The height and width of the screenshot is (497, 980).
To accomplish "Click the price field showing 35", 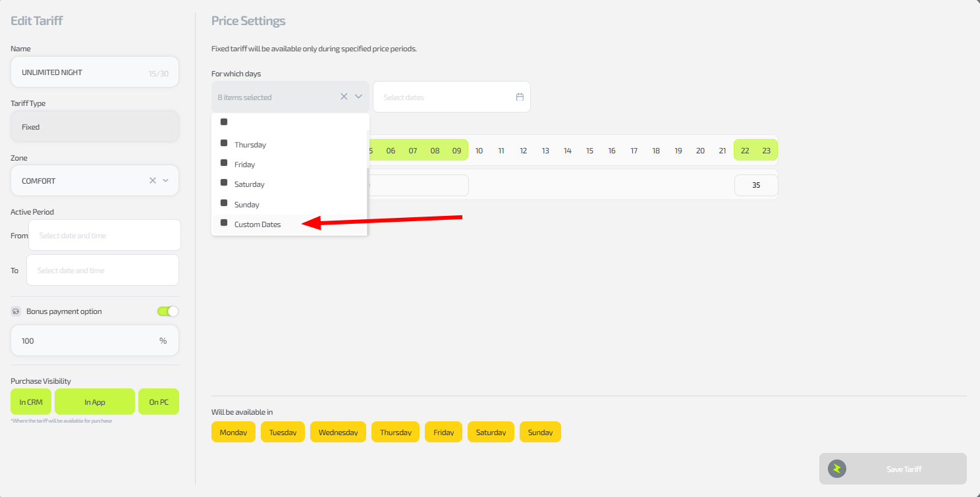I will click(x=755, y=186).
